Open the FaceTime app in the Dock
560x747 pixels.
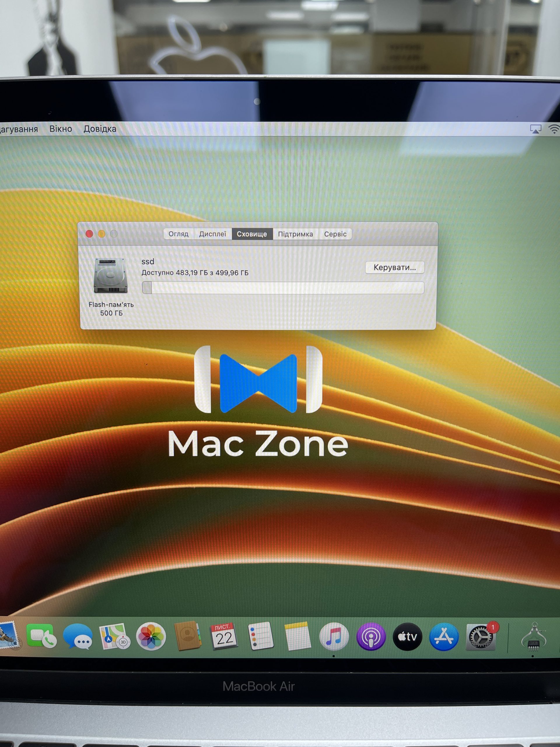tap(41, 636)
